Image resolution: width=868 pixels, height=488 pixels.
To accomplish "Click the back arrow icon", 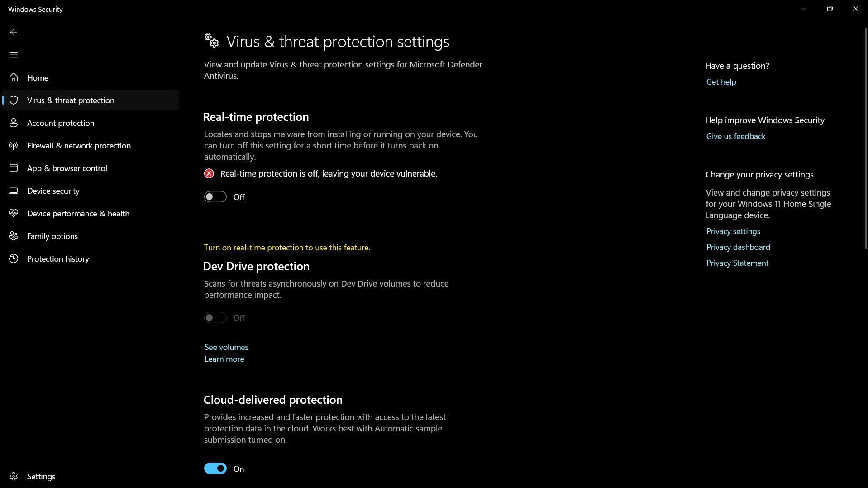I will coord(14,32).
